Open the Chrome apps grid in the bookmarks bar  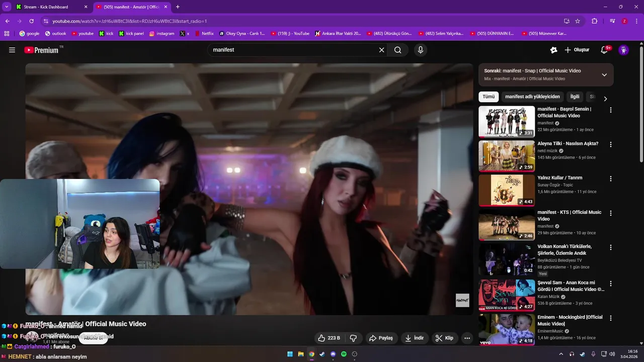click(x=7, y=34)
